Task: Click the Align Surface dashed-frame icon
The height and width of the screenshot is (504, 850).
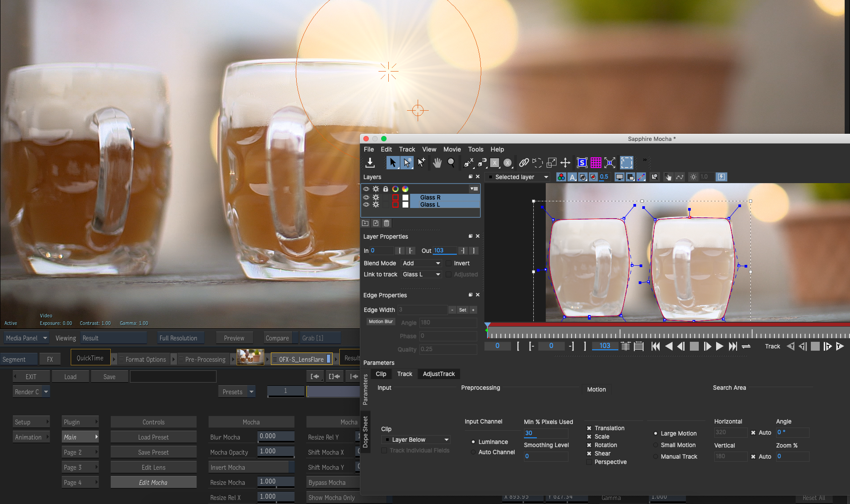Action: point(627,163)
